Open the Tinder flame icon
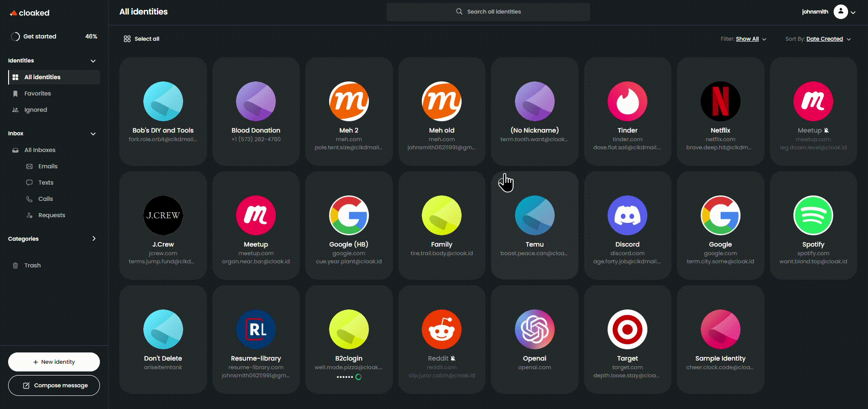868x409 pixels. pos(627,101)
